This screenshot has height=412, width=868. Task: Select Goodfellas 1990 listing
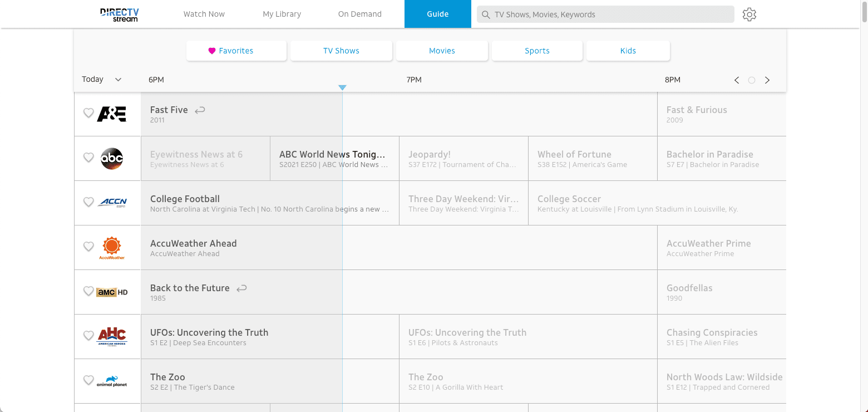point(722,292)
